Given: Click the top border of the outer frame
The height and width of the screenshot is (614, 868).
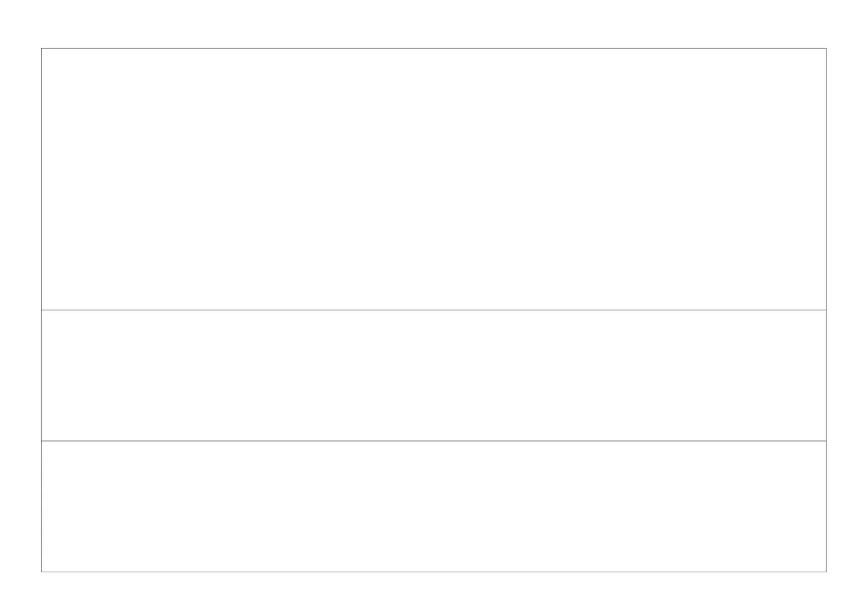Looking at the screenshot, I should pos(434,49).
